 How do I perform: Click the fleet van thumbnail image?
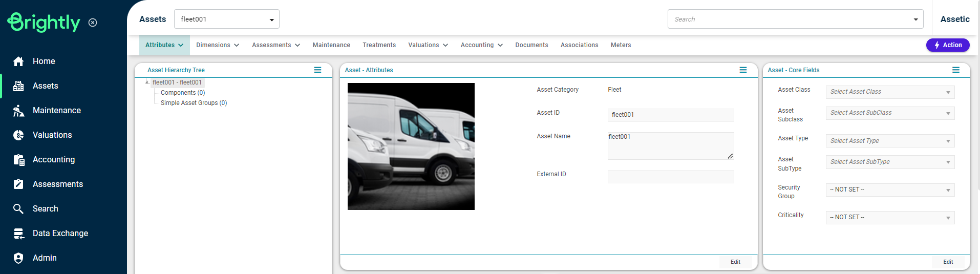click(x=411, y=146)
